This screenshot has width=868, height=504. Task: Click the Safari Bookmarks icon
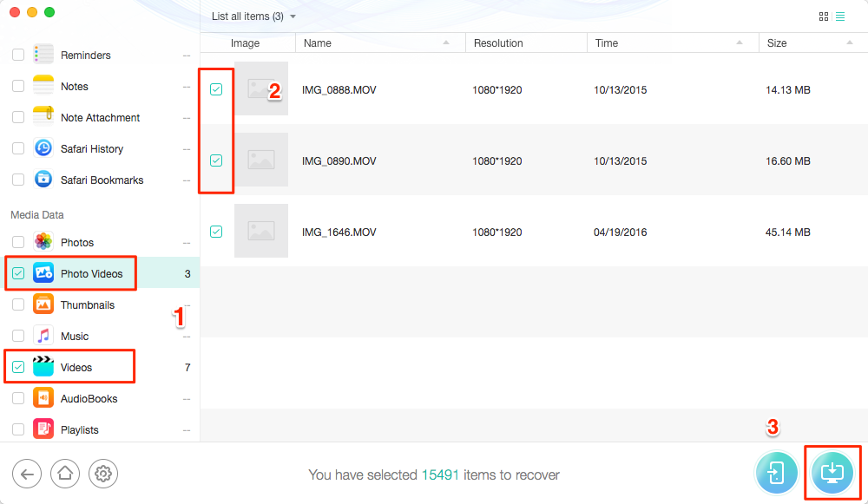[43, 180]
